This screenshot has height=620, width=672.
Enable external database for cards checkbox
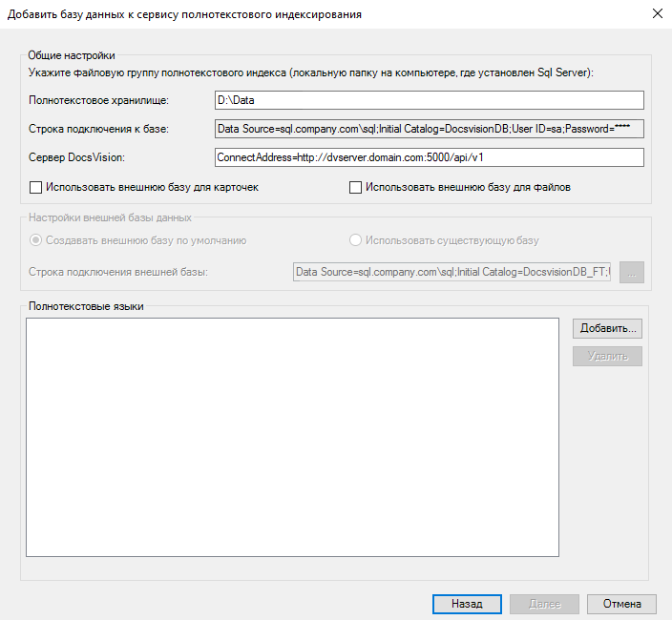click(x=37, y=188)
